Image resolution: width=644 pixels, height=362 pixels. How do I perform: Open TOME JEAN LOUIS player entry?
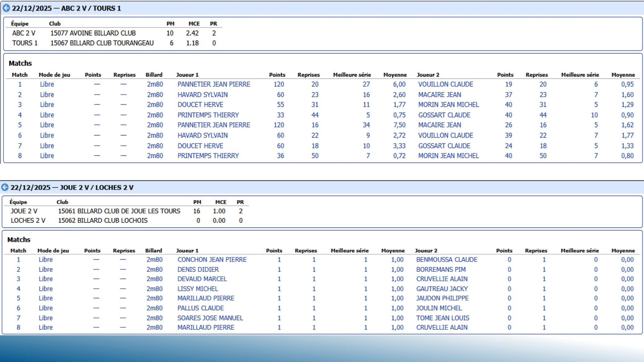[x=443, y=318]
